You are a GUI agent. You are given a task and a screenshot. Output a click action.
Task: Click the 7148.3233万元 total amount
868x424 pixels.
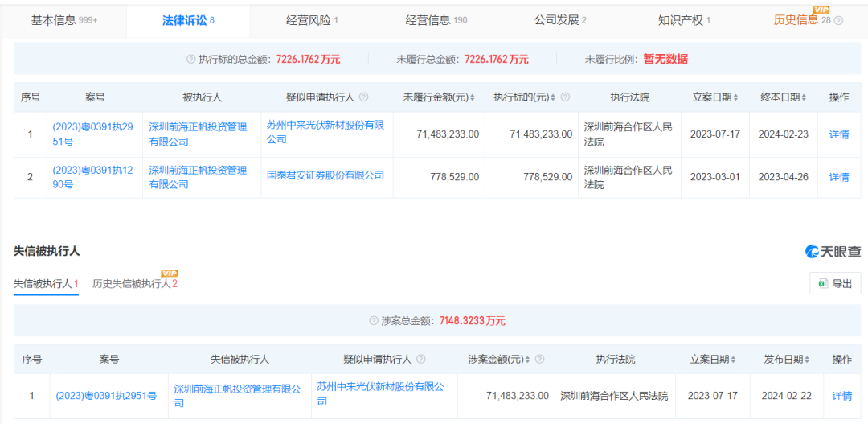tap(473, 321)
